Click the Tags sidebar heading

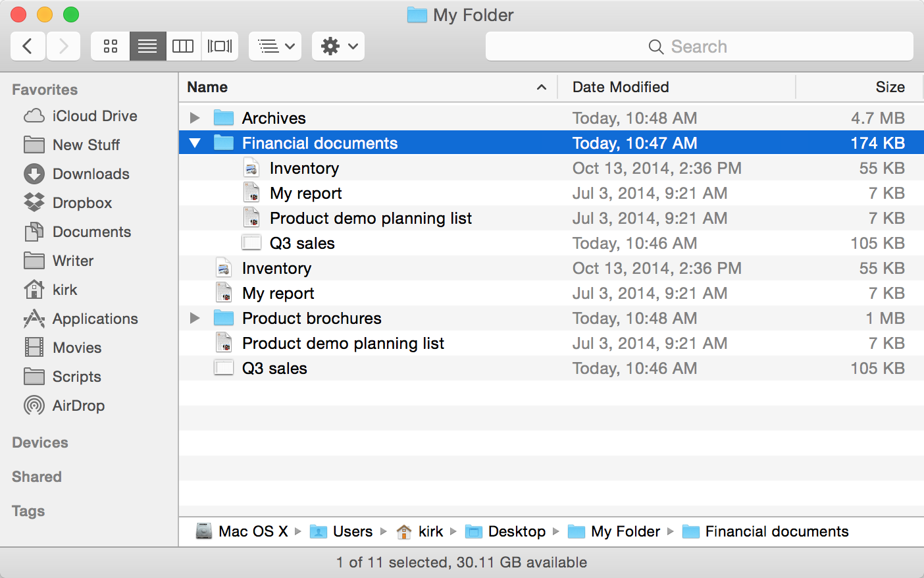click(x=28, y=511)
